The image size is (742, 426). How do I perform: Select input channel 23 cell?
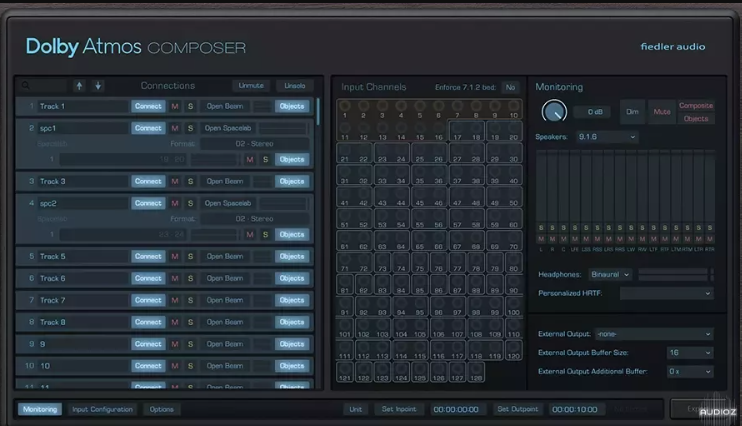click(x=382, y=153)
